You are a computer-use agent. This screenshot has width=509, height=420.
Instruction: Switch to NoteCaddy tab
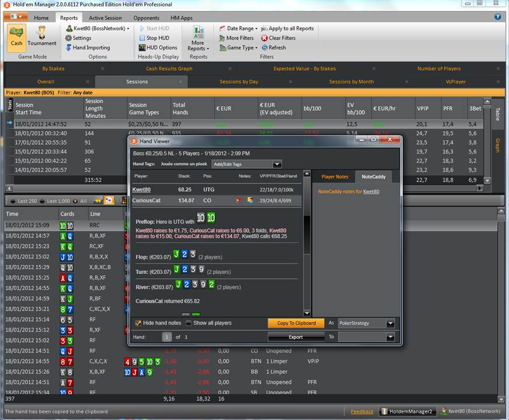[x=374, y=177]
